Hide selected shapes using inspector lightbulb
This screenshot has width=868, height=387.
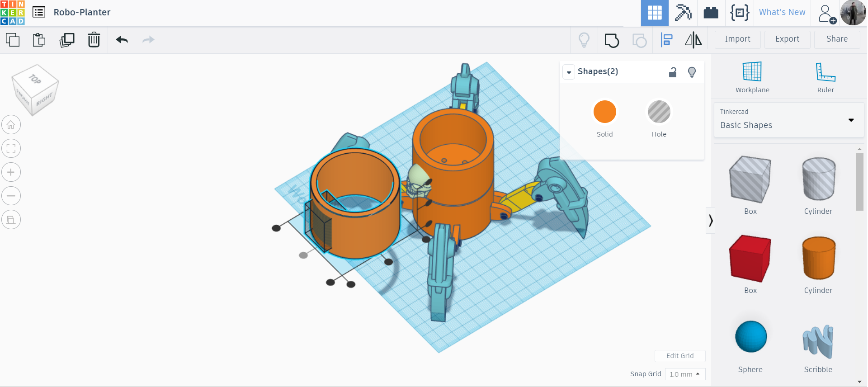[x=692, y=72]
